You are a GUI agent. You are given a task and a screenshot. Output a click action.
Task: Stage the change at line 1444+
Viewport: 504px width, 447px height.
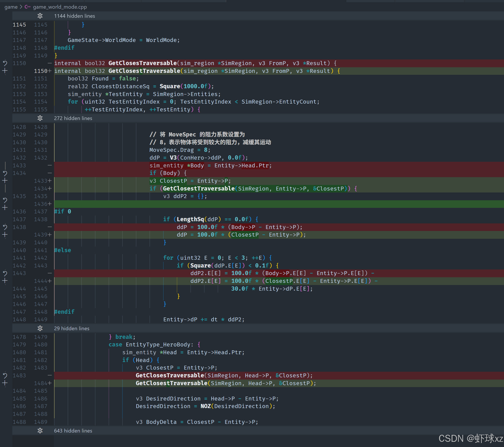[x=5, y=281]
